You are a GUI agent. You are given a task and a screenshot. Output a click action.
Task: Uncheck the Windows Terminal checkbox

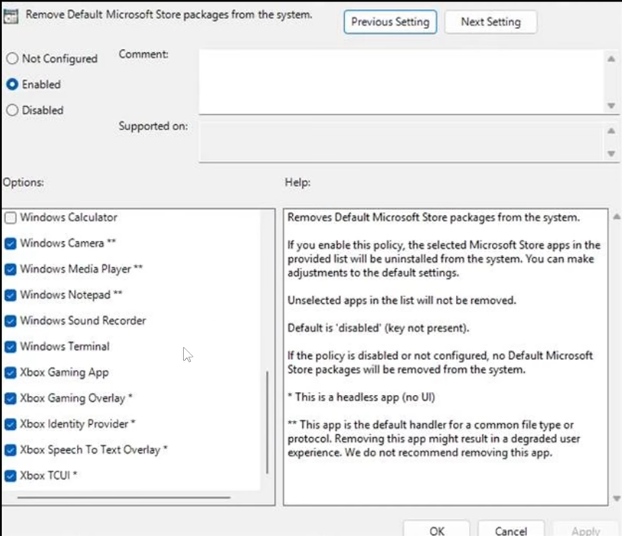point(11,346)
